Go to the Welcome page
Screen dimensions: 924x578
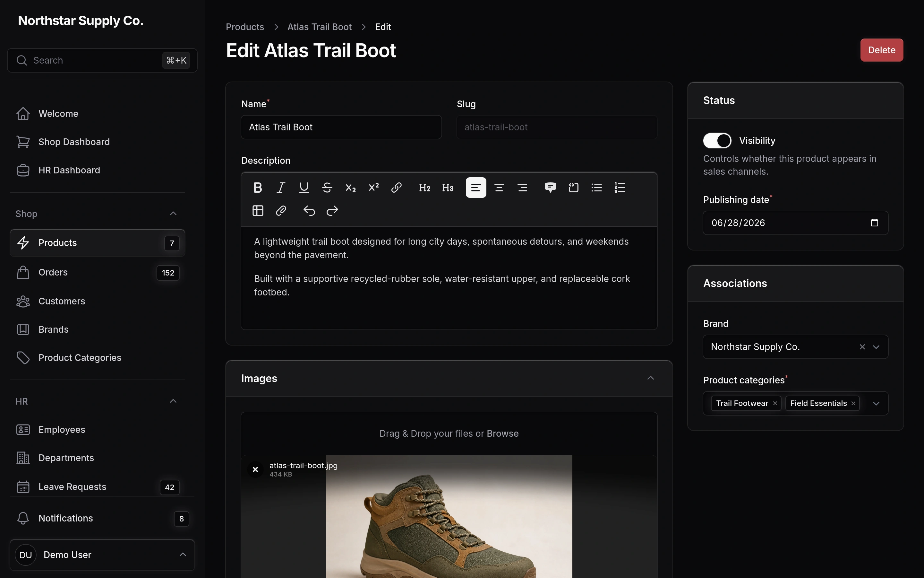pos(97,114)
